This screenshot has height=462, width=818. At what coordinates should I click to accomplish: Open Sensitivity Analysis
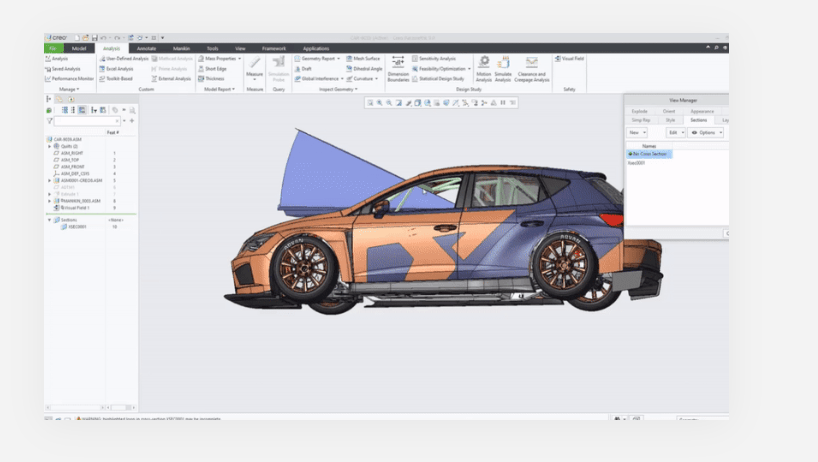434,58
